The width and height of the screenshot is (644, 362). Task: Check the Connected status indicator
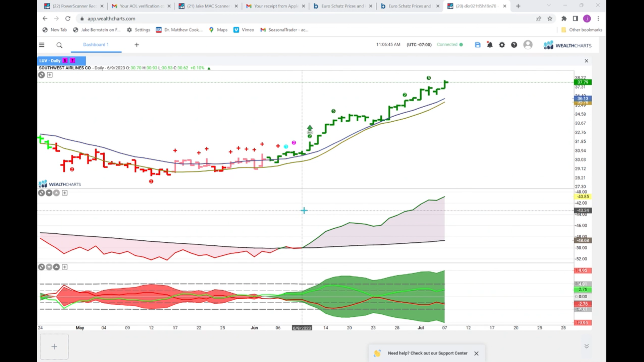coord(450,45)
